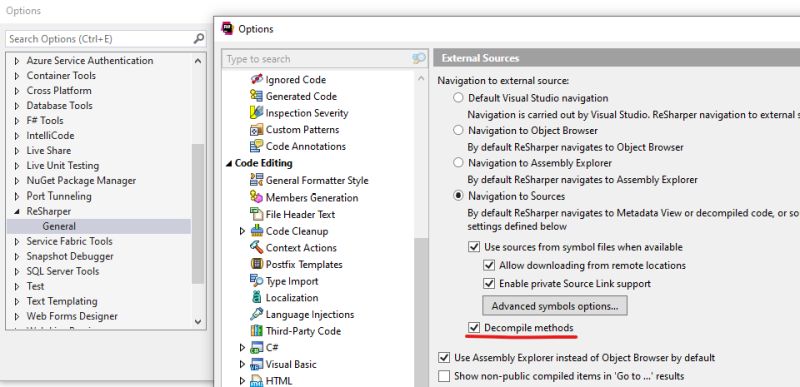Viewport: 800px width, 387px height.
Task: Click the VS Options tree scrollbar thumb
Action: 198,213
